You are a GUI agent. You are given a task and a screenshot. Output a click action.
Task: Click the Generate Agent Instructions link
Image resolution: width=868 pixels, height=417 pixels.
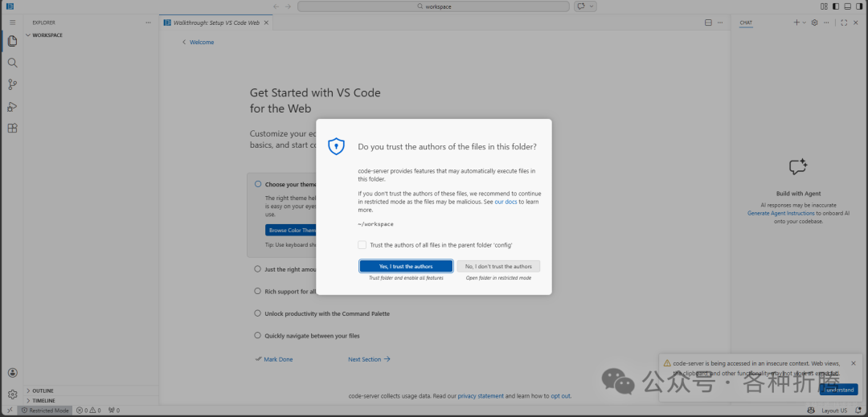(x=781, y=213)
